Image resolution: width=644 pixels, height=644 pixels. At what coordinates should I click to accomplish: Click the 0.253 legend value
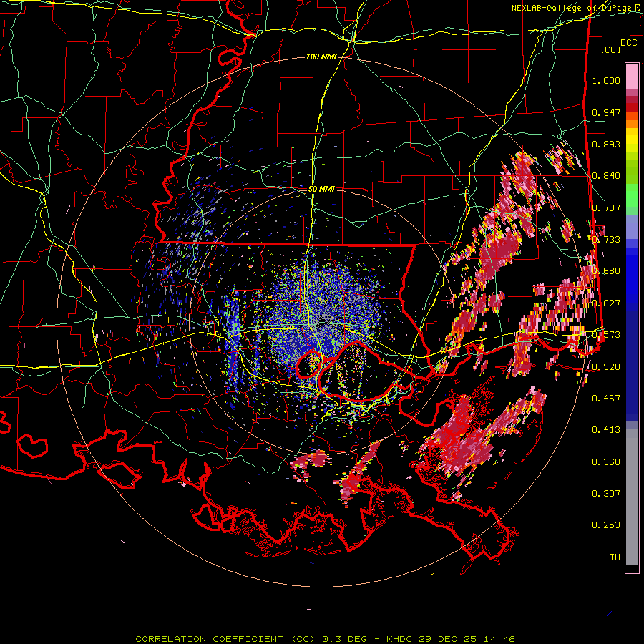point(606,525)
